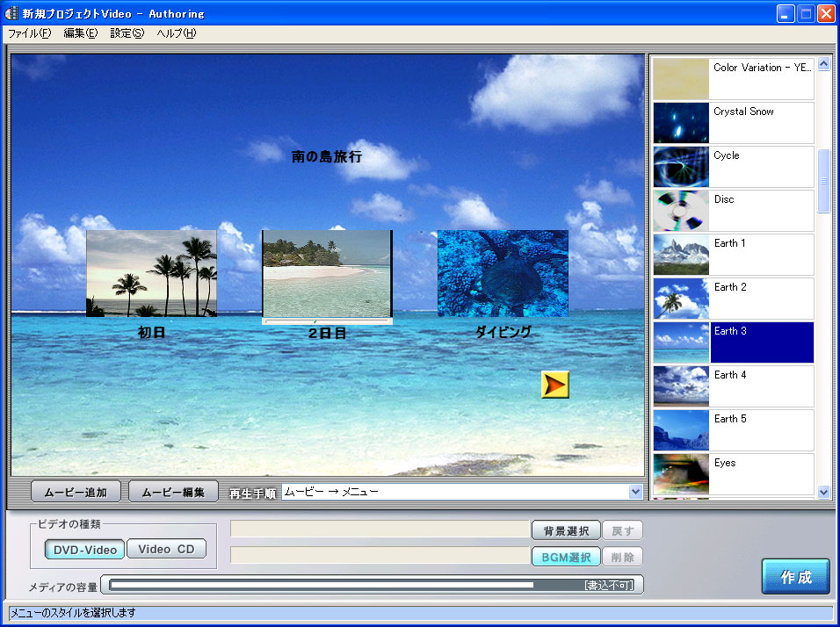Switch video type to Video CD
This screenshot has height=627, width=840.
pos(166,550)
